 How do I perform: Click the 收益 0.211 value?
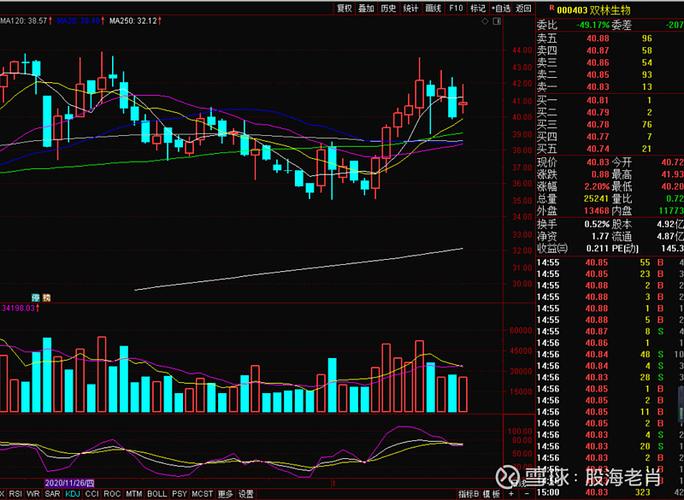(x=598, y=249)
